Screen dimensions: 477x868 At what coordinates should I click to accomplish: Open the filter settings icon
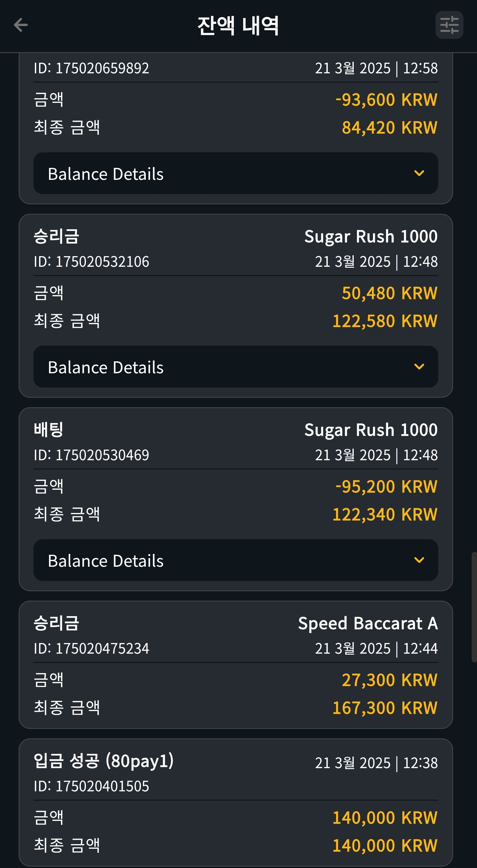pyautogui.click(x=449, y=25)
